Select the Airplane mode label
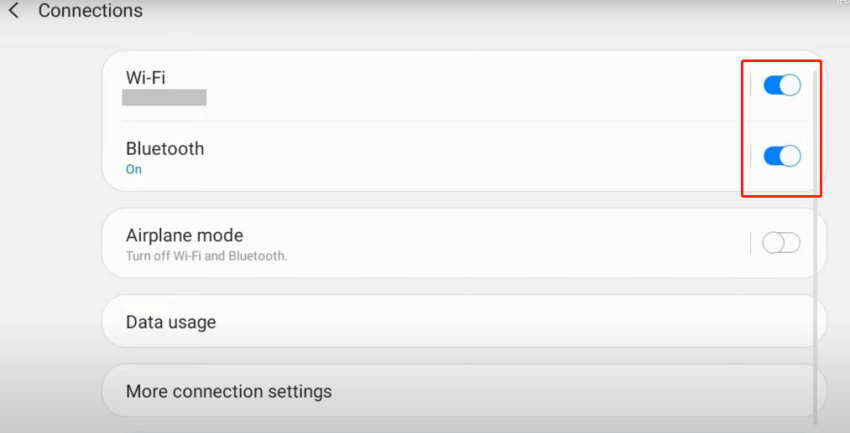Viewport: 850px width, 433px height. [x=184, y=236]
